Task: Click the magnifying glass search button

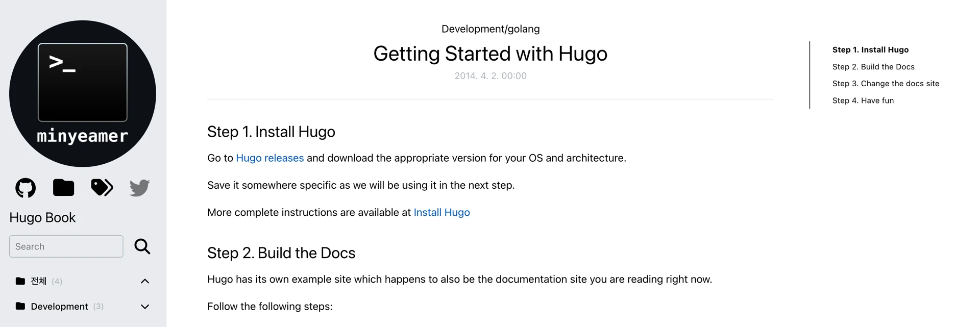Action: [x=142, y=246]
